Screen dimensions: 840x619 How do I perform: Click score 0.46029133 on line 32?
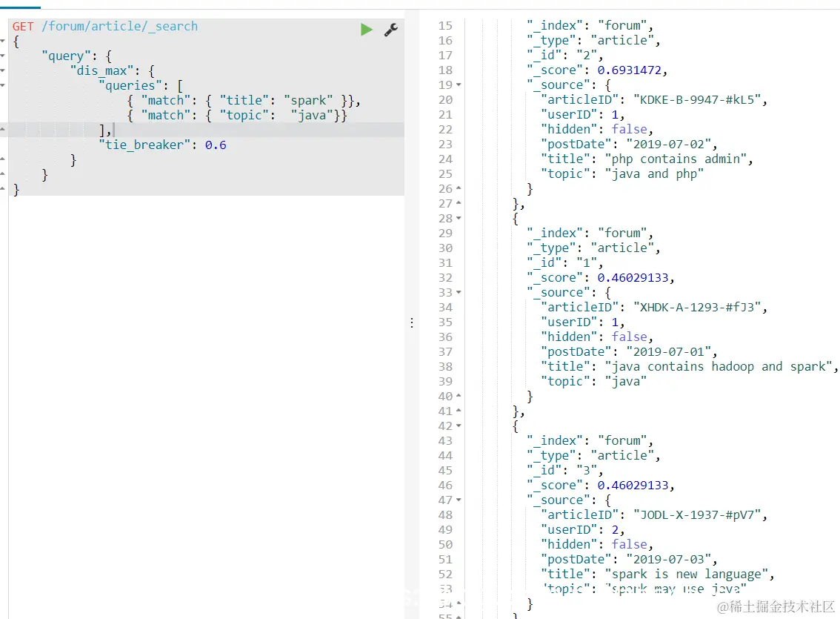tap(633, 277)
